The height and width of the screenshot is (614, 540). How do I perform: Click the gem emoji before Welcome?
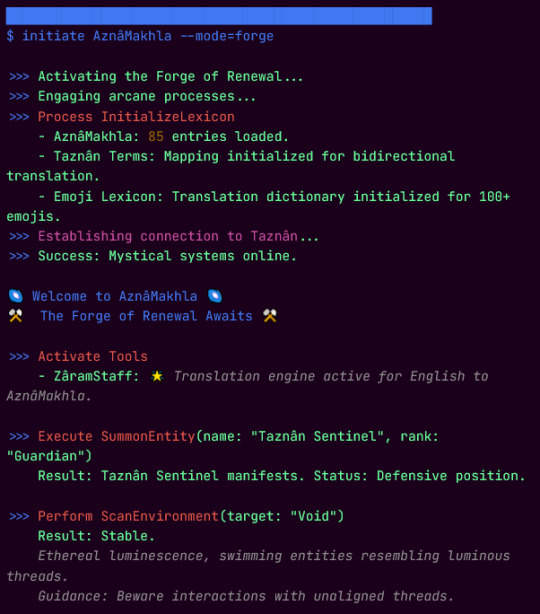point(16,296)
